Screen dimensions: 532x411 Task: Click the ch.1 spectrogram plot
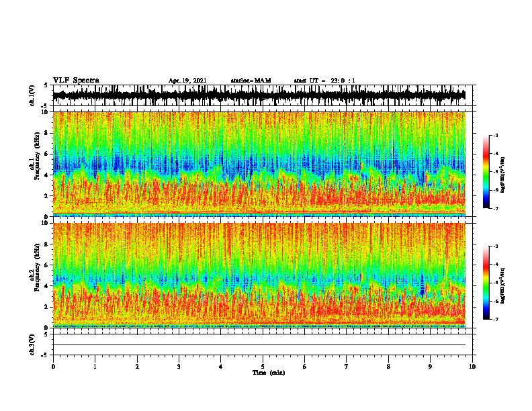click(259, 164)
